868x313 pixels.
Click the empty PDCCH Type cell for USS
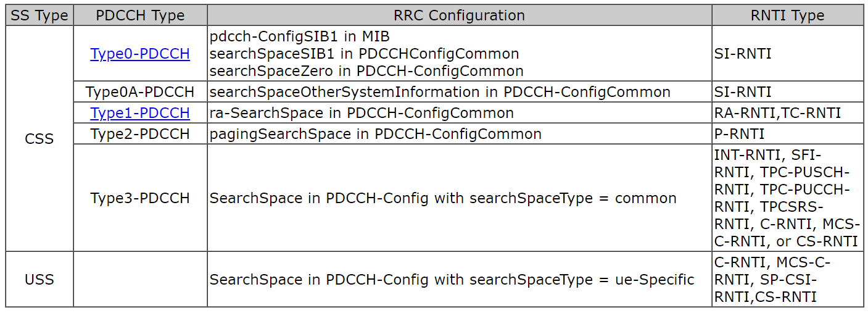click(140, 280)
